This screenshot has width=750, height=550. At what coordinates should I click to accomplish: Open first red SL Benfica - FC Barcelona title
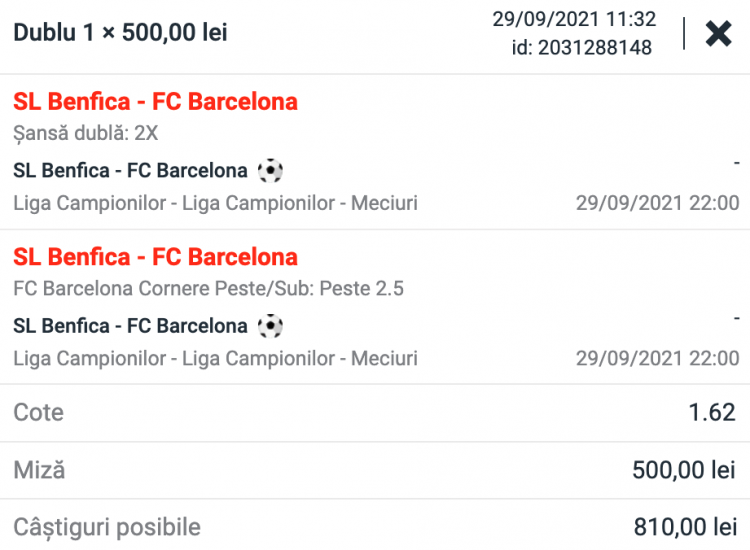[x=155, y=101]
